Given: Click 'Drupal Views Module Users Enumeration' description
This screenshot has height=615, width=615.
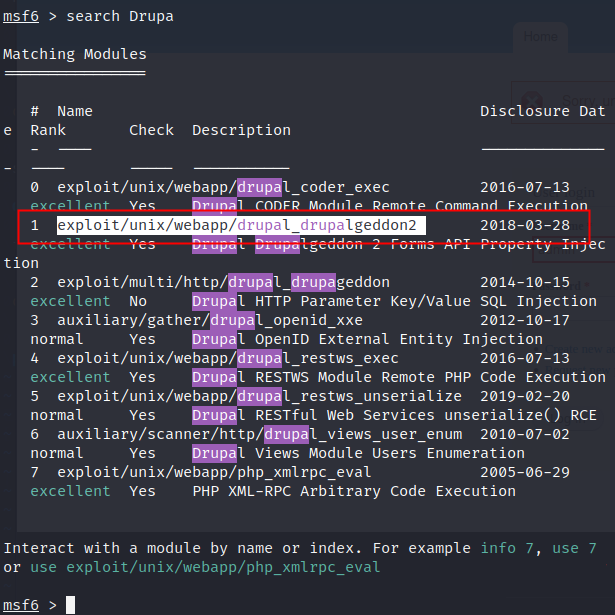Looking at the screenshot, I should tap(358, 453).
